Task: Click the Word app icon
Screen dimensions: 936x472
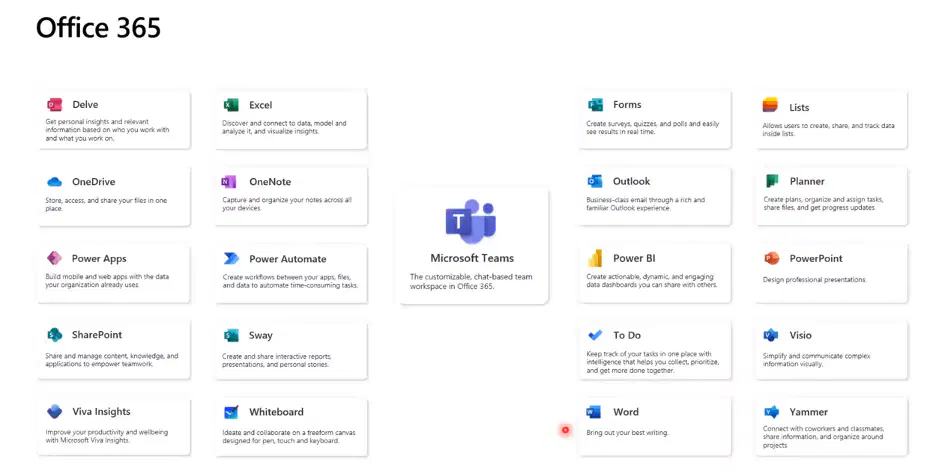Action: (593, 412)
